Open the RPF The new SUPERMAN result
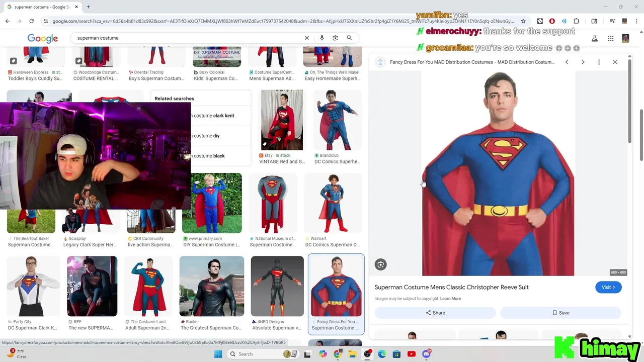This screenshot has height=362, width=644. tap(92, 293)
